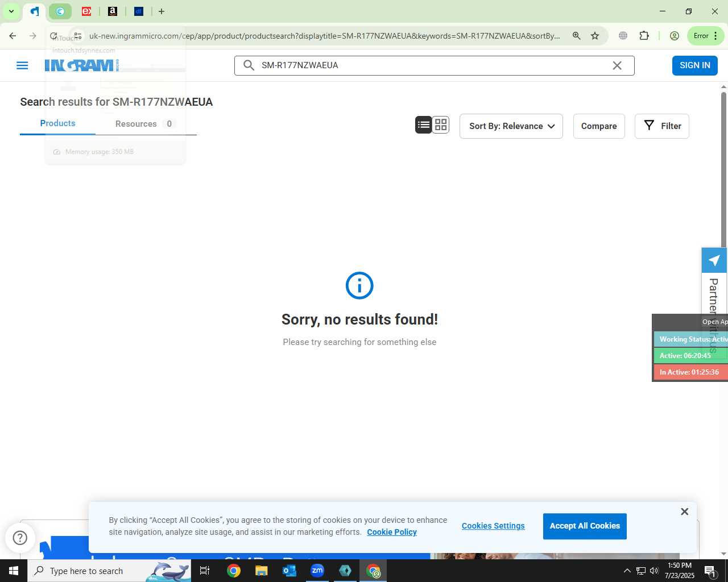
Task: Open the browser Extensions puzzle icon
Action: click(x=644, y=36)
